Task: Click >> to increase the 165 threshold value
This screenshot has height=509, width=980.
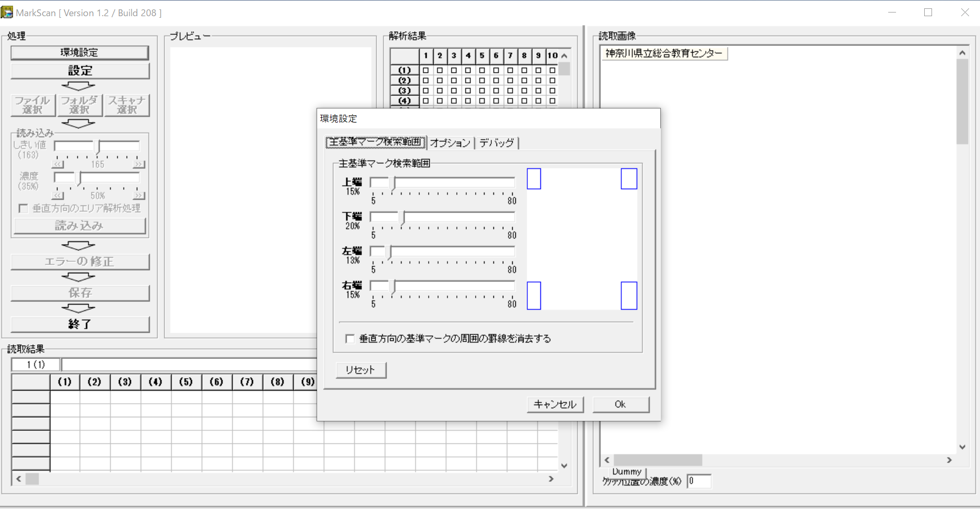Action: (x=138, y=164)
